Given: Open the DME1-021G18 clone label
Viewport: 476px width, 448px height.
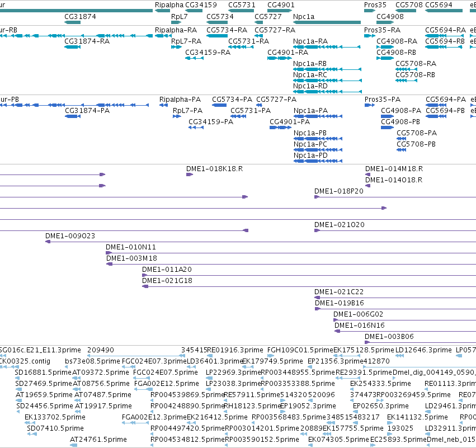Looking at the screenshot, I should [167, 280].
